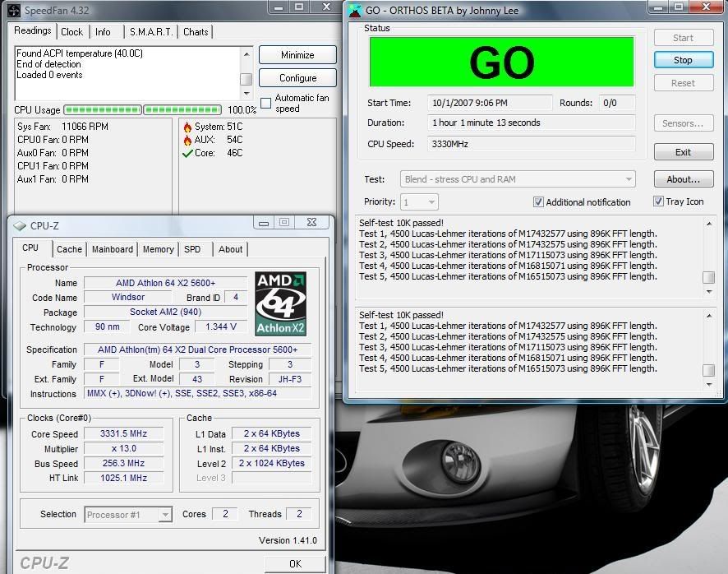Click the Duration field in ORTHOS

(531, 123)
